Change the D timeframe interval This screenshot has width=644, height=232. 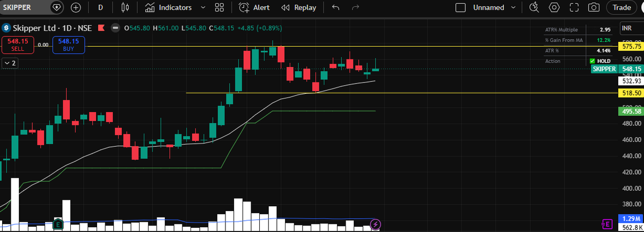tap(100, 8)
